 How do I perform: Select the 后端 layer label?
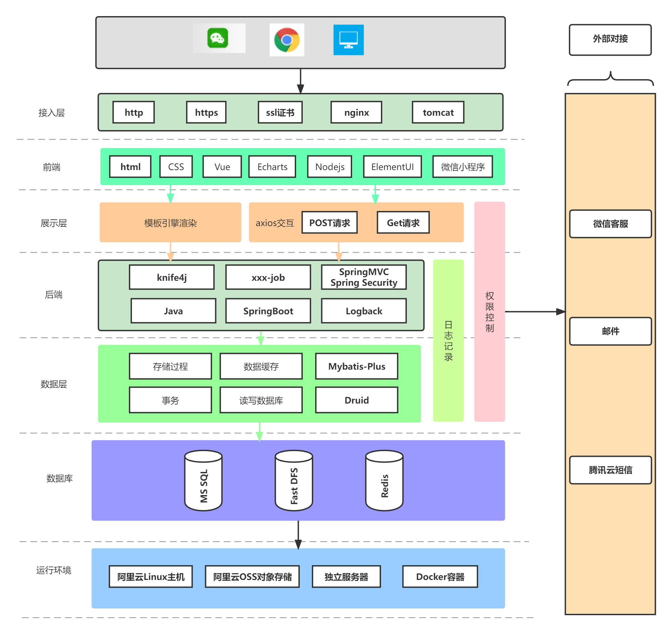(53, 294)
